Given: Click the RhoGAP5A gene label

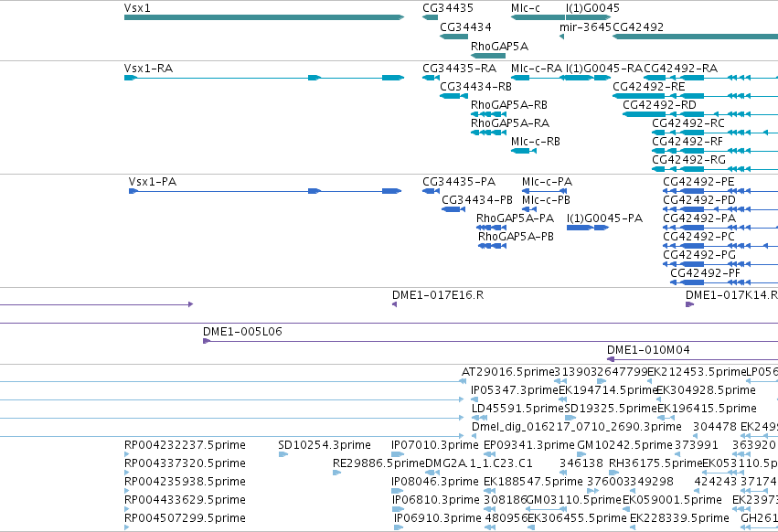Looking at the screenshot, I should point(499,46).
